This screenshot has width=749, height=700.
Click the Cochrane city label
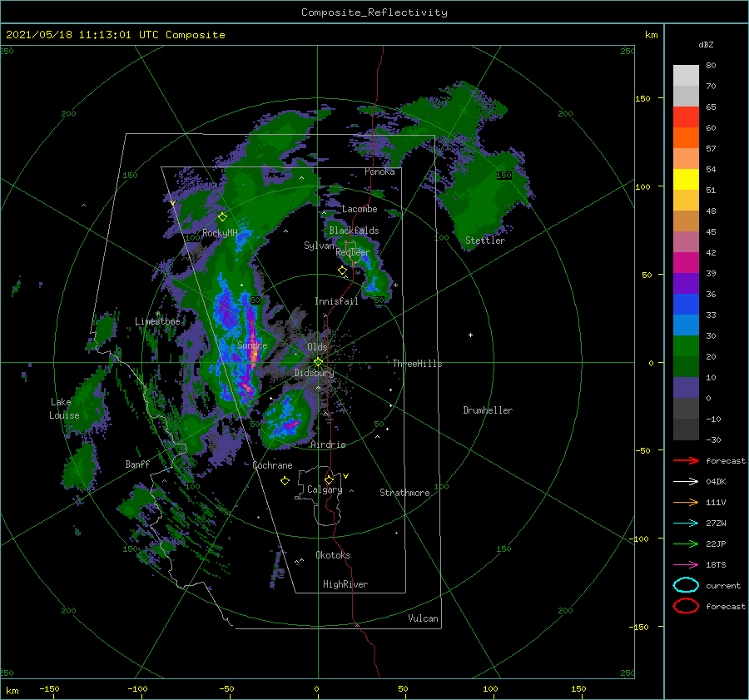(272, 465)
